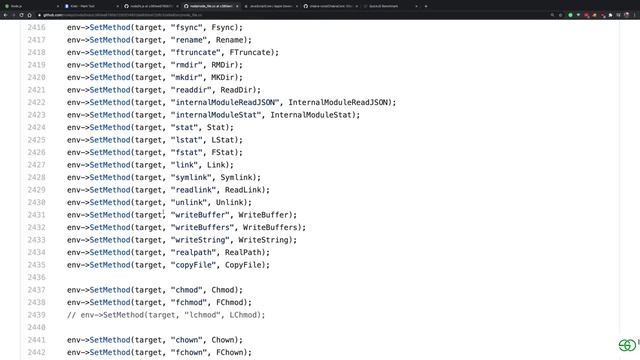Click SetMethod on the "chown" line

pos(110,340)
